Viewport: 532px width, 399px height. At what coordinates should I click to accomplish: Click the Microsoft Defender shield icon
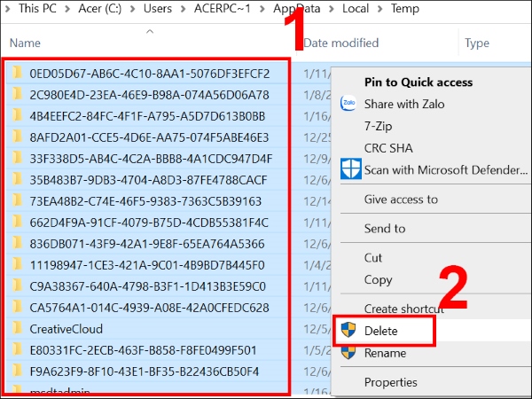349,168
